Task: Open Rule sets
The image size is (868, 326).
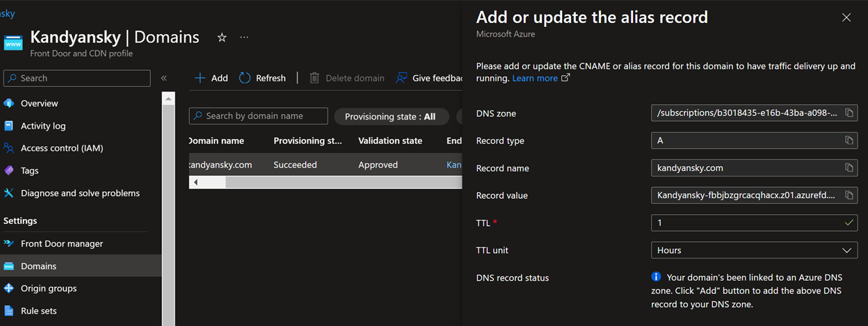Action: (39, 311)
